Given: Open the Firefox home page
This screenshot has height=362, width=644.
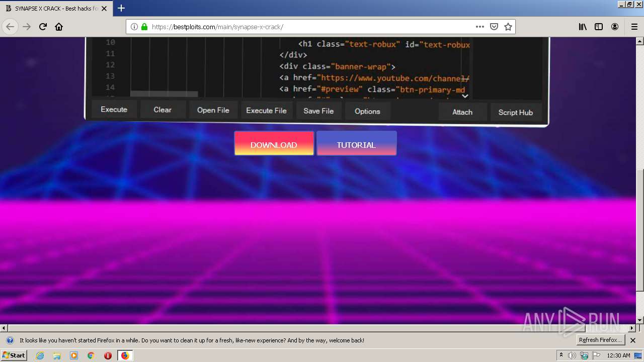Looking at the screenshot, I should click(59, 27).
